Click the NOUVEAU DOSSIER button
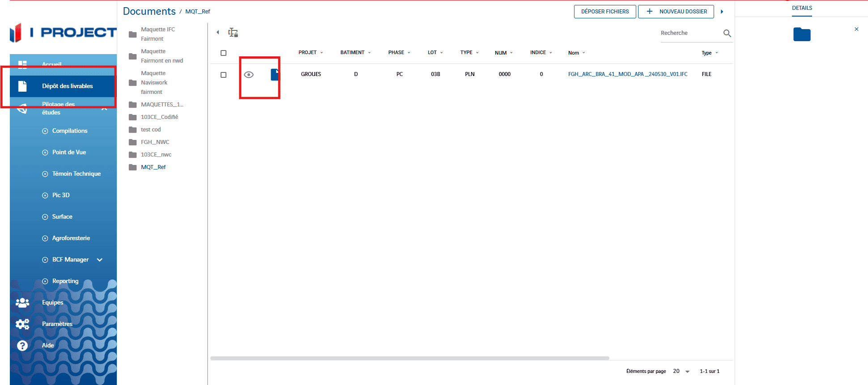 [676, 12]
